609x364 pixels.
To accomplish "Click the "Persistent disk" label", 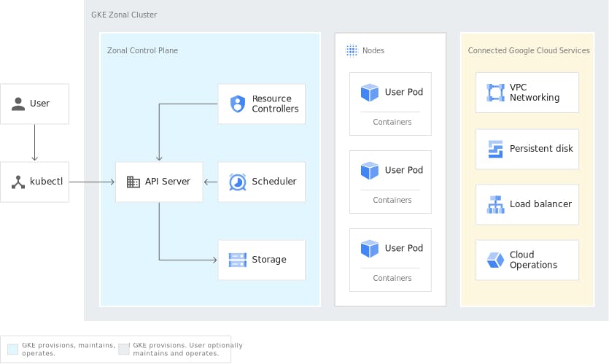I will pos(541,148).
